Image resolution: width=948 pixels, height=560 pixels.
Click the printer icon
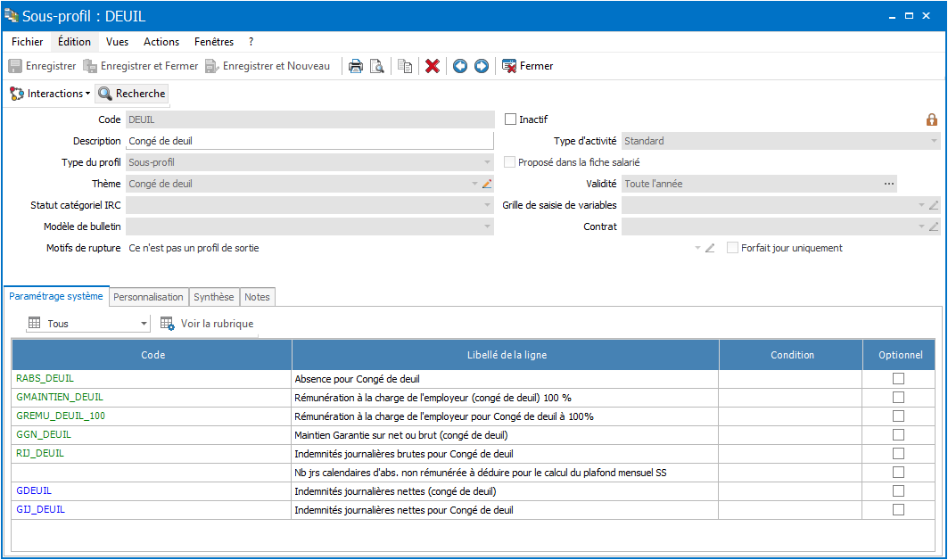(356, 66)
